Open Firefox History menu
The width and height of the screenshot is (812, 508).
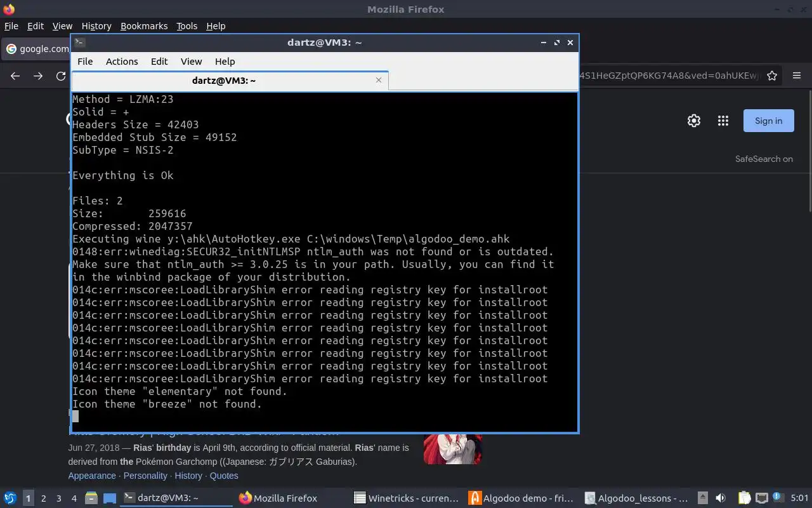coord(96,26)
